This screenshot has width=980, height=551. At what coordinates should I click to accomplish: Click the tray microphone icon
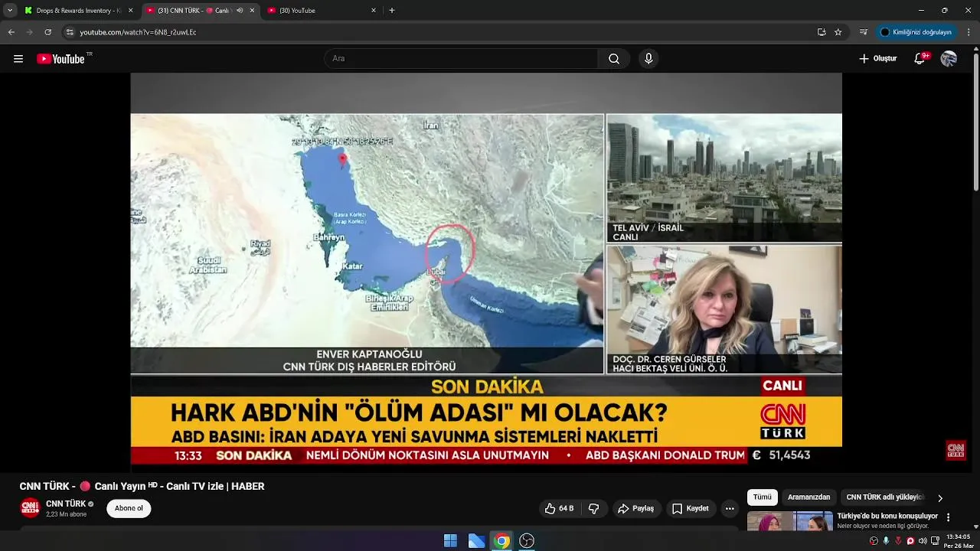886,541
